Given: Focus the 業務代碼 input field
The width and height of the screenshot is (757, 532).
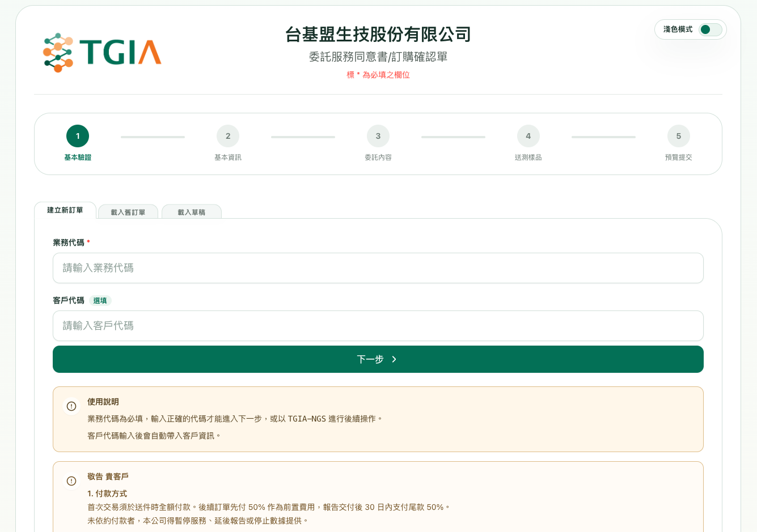Looking at the screenshot, I should pos(378,268).
